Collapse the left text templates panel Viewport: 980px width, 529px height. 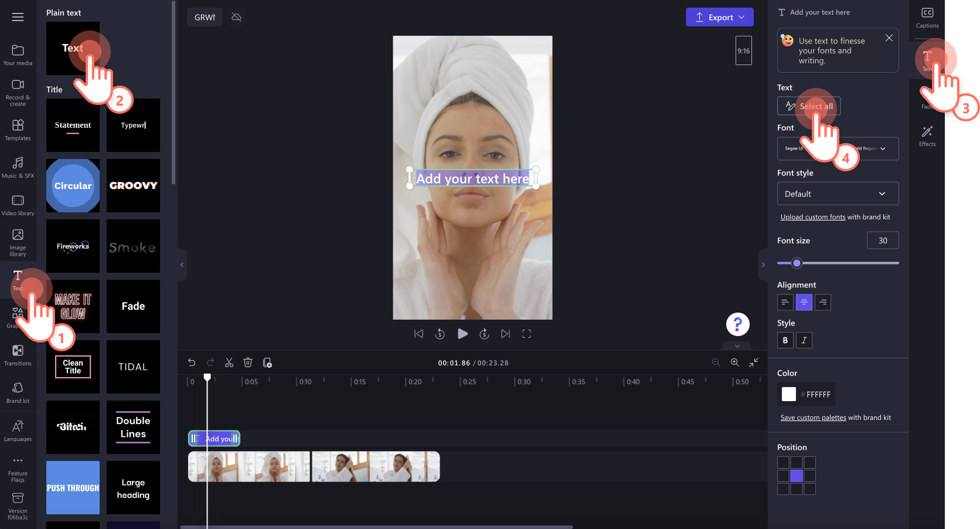[x=182, y=264]
